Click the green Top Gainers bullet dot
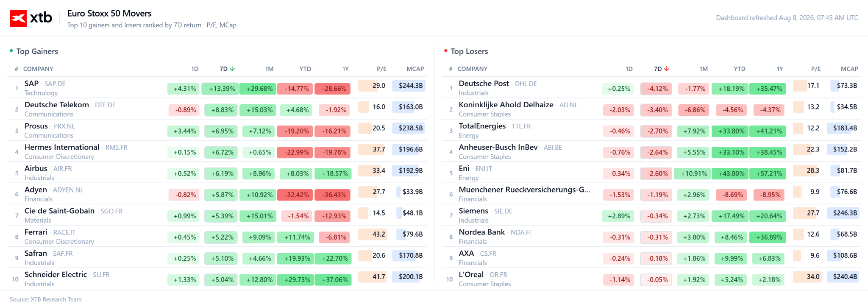Screen dimensions: 868x307 11,51
